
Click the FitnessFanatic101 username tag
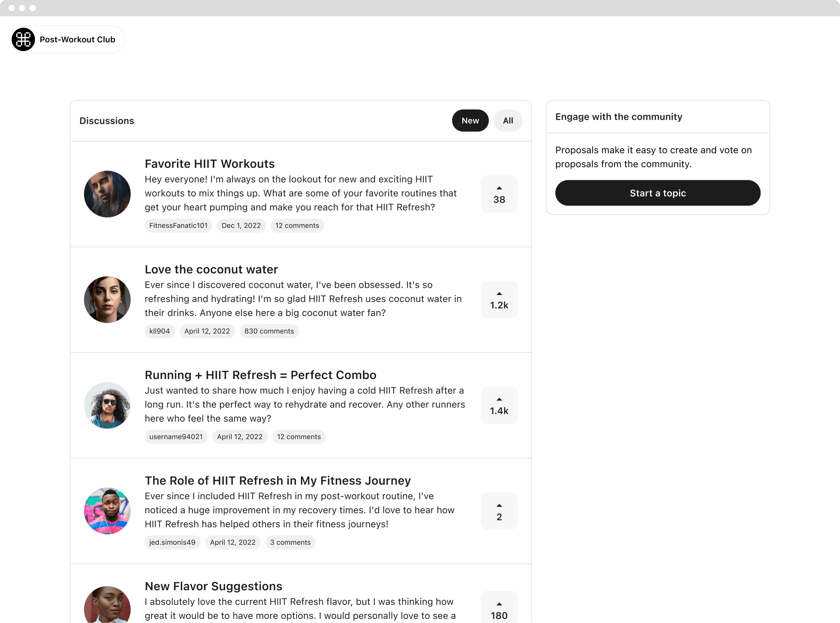(178, 225)
